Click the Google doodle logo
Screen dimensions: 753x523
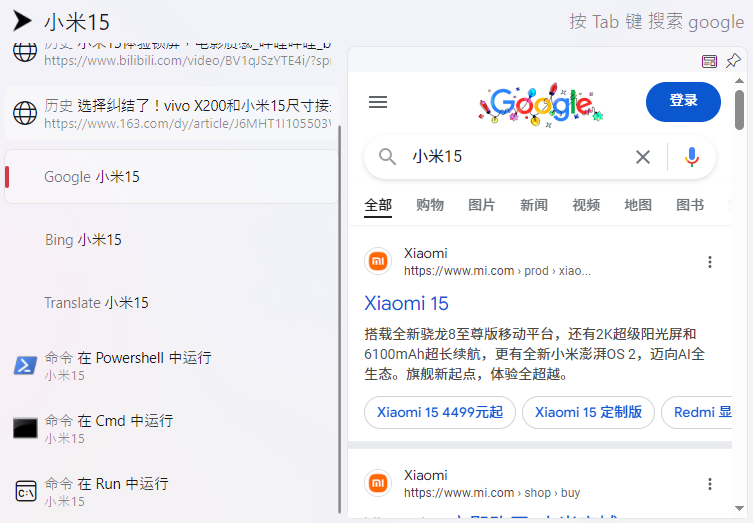(540, 105)
